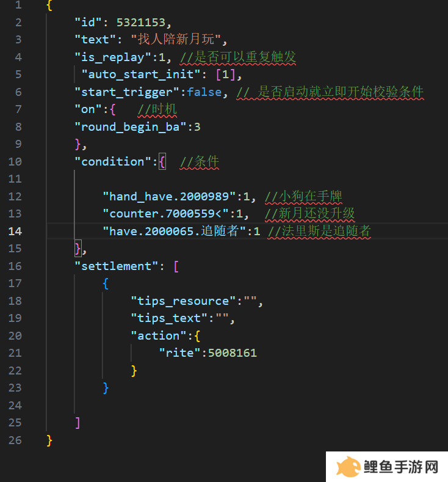The image size is (448, 482).
Task: Click the "is_replay" key
Action: tap(113, 57)
